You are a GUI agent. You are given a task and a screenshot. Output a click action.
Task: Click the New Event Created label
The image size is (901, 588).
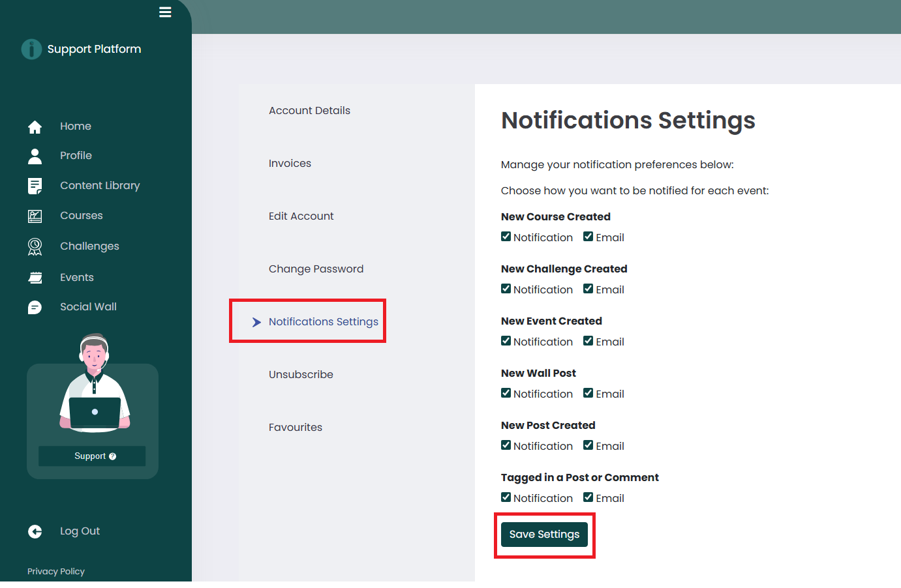[x=551, y=321]
